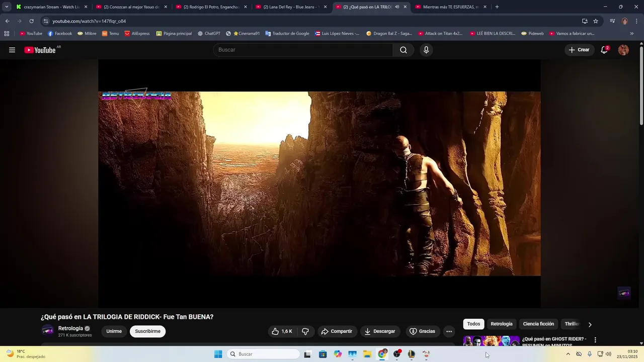
Task: Open the Pideweb bookmark
Action: (x=533, y=34)
